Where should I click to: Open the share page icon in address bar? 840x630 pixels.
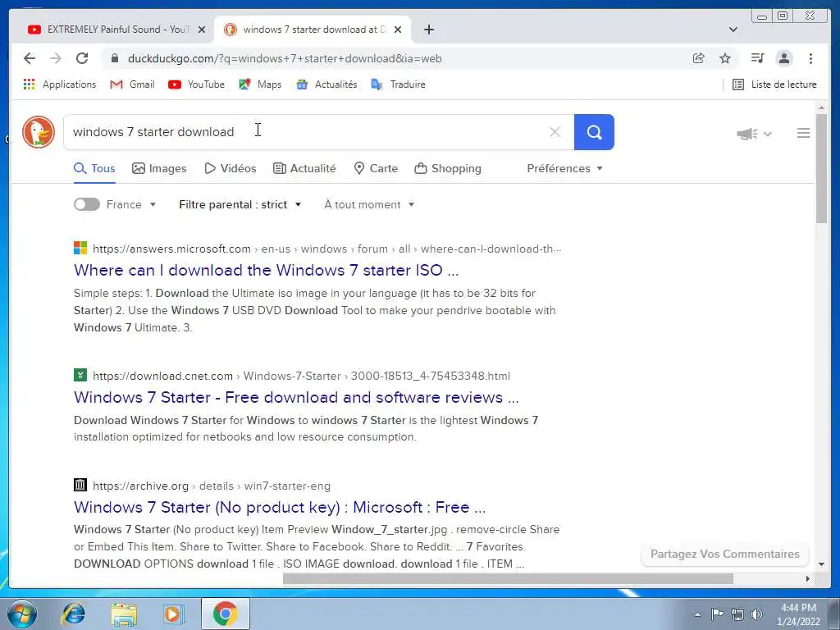pos(699,58)
